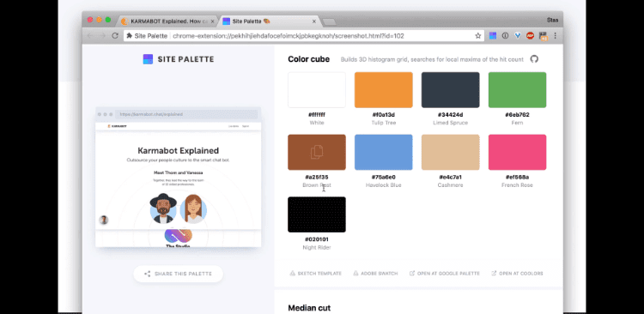Click the Site Palette extension toolbar icon
Viewport: 644px width, 314px height.
493,36
